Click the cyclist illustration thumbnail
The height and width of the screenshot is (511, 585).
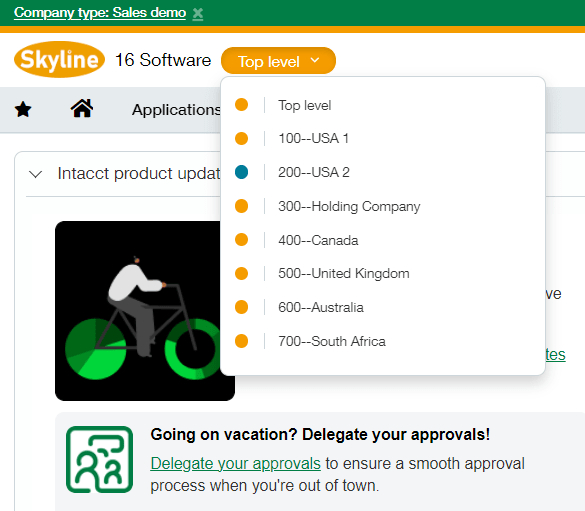145,311
